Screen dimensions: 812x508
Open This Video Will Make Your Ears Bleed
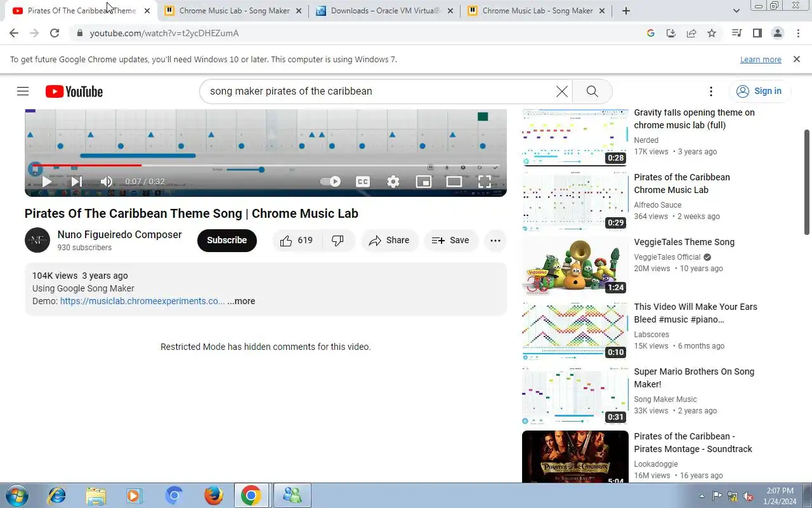click(695, 313)
